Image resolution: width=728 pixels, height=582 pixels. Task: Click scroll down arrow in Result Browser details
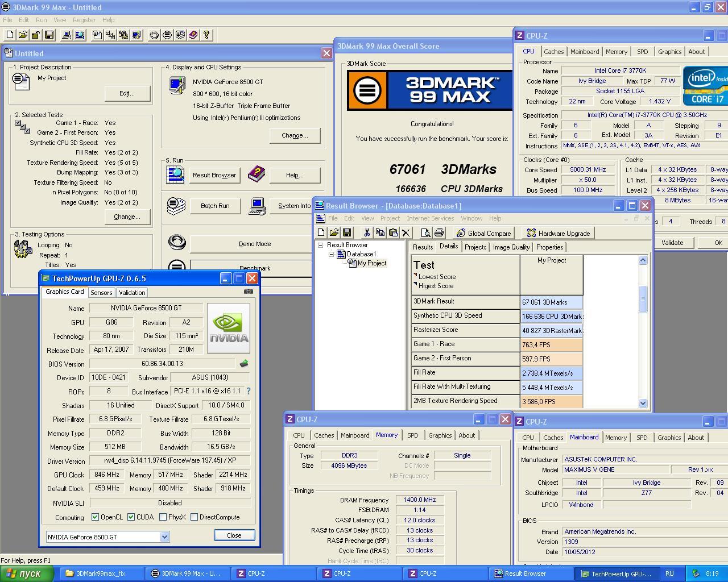tap(643, 403)
